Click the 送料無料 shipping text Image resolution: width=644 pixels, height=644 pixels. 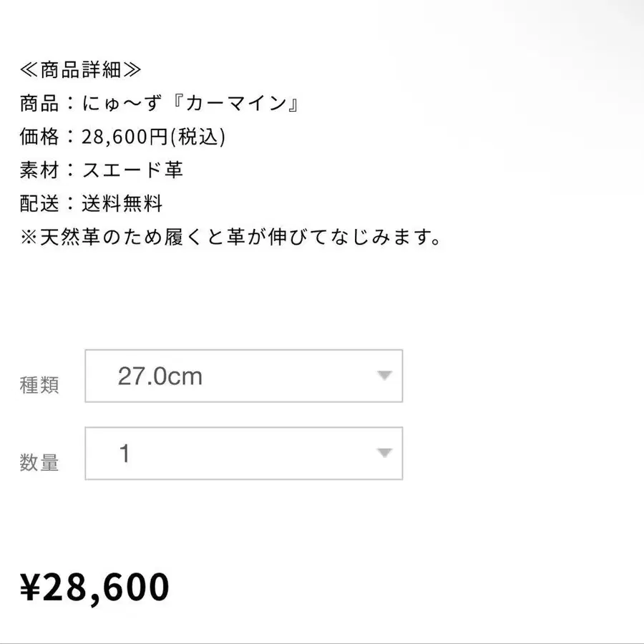(122, 204)
